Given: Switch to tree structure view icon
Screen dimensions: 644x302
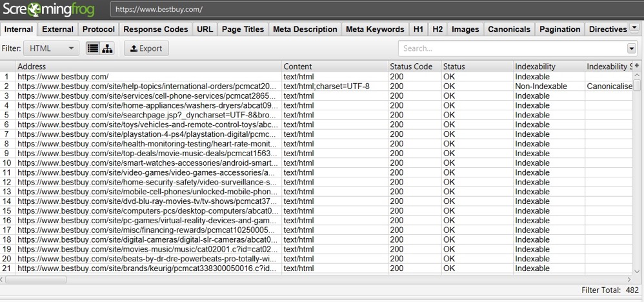Looking at the screenshot, I should 107,48.
